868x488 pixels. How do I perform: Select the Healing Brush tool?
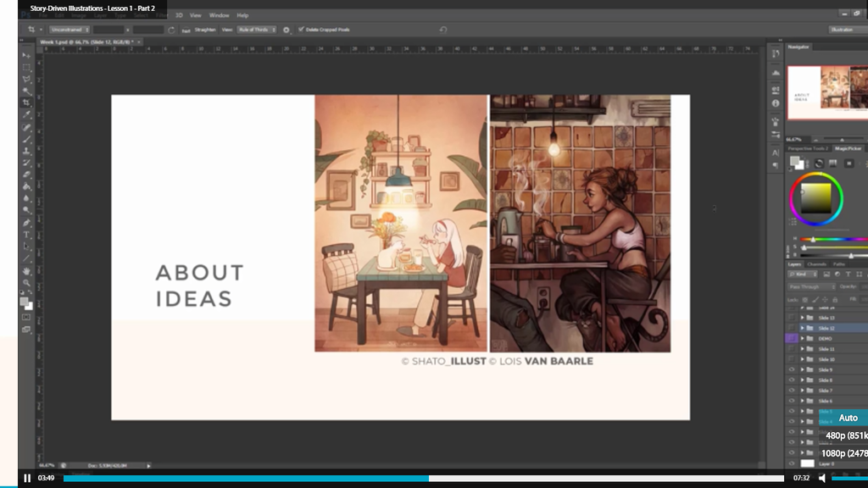click(26, 127)
